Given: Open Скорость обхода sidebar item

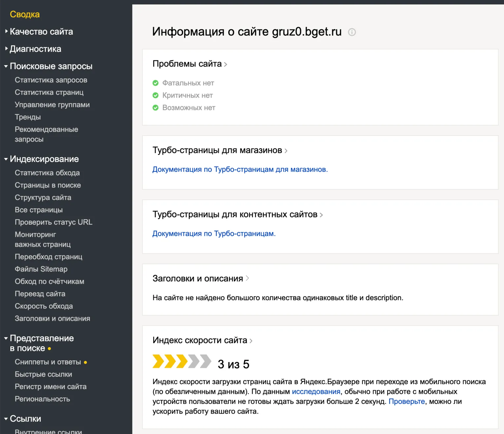Looking at the screenshot, I should coord(44,306).
